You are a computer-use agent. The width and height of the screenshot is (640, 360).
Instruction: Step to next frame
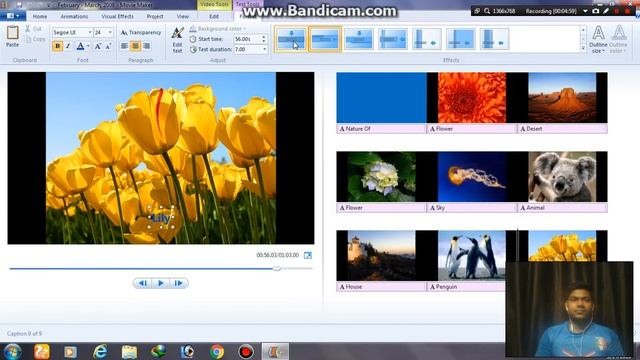(x=179, y=283)
